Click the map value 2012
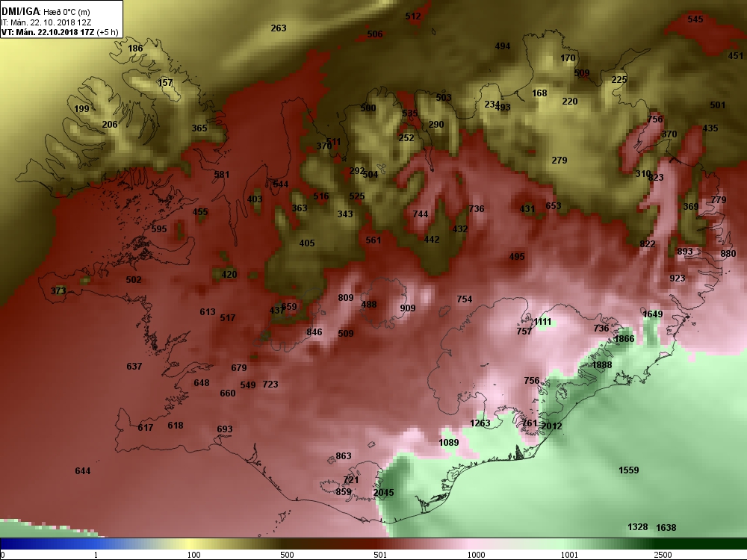 click(x=551, y=426)
